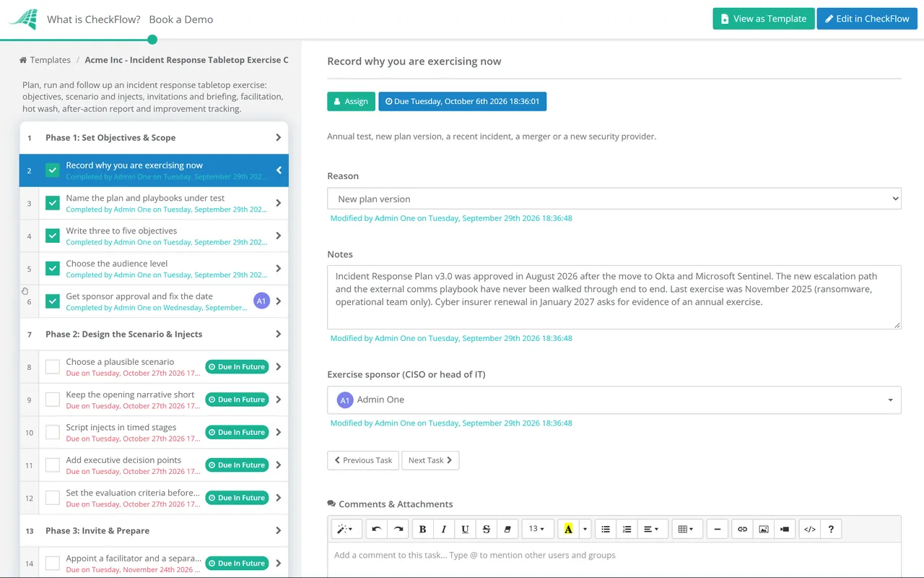Open the editor help question mark
Viewport: 924px width, 578px height.
pyautogui.click(x=831, y=529)
